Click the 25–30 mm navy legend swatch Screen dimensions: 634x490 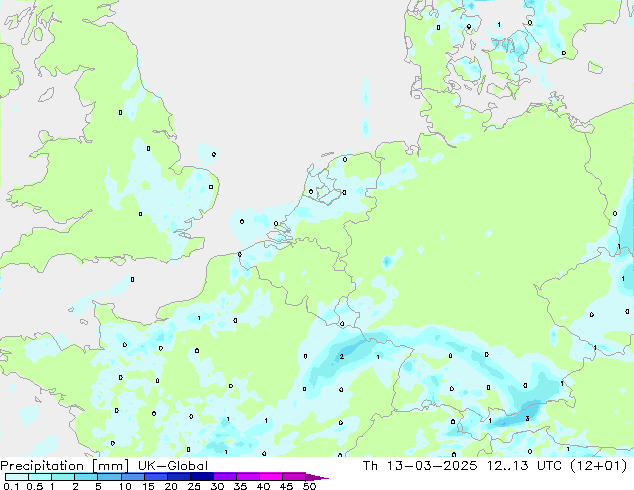click(201, 477)
